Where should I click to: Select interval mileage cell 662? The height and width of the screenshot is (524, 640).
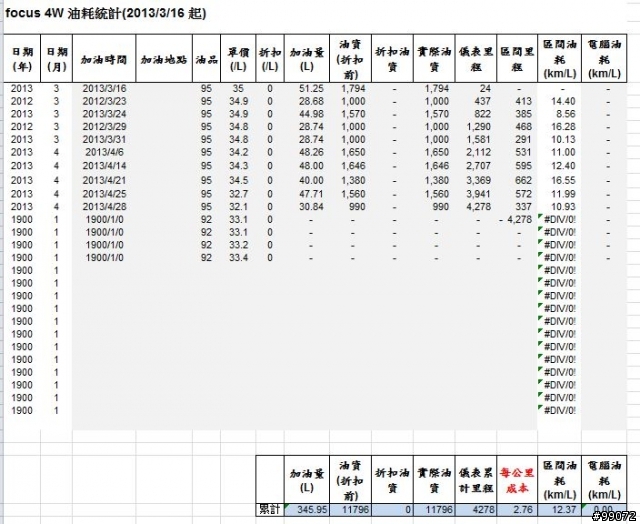click(523, 180)
